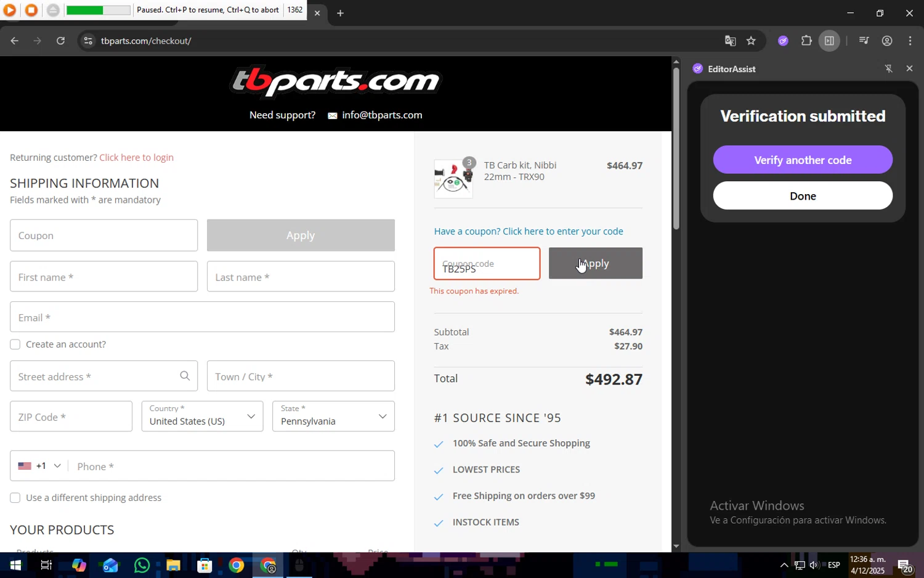Image resolution: width=924 pixels, height=578 pixels.
Task: Open the EditorAssist extension toolbar icon
Action: tap(783, 41)
